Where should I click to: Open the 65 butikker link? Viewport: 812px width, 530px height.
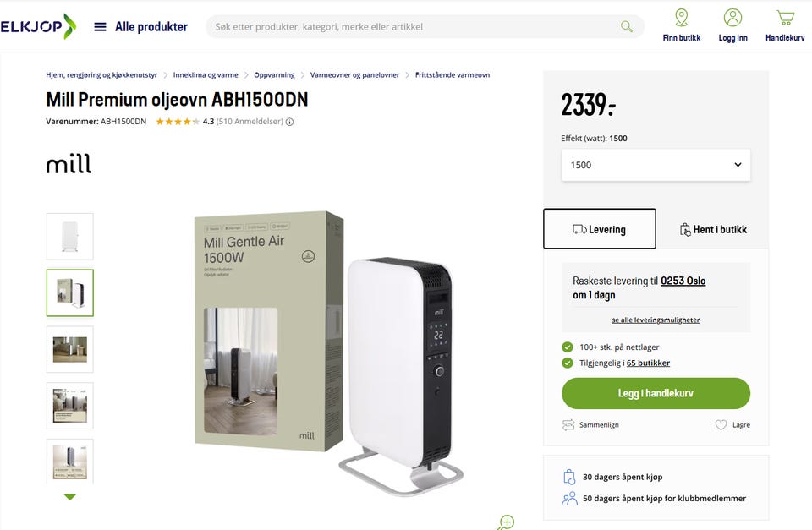pyautogui.click(x=648, y=363)
